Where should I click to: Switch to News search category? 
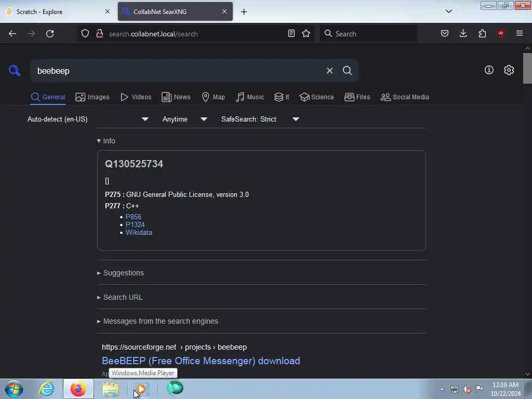pos(176,97)
